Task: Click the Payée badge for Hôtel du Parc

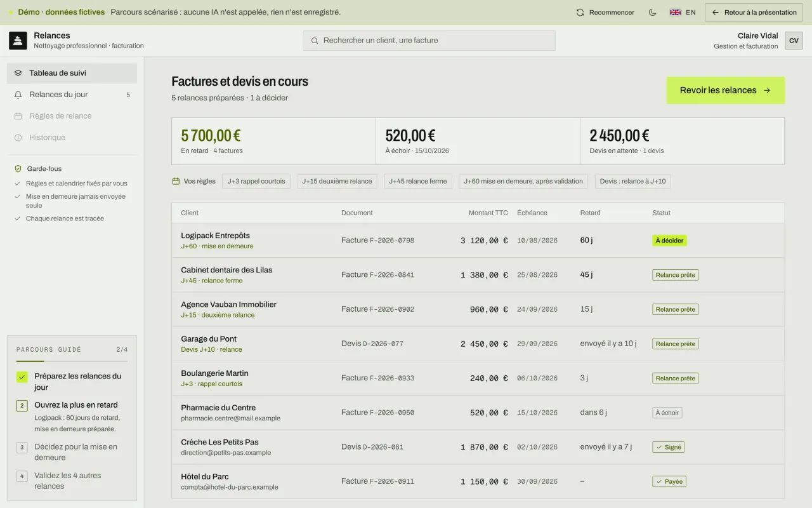Action: point(669,481)
